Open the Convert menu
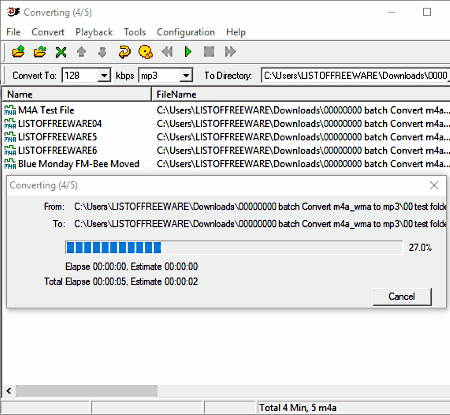The image size is (450, 415). coord(48,32)
